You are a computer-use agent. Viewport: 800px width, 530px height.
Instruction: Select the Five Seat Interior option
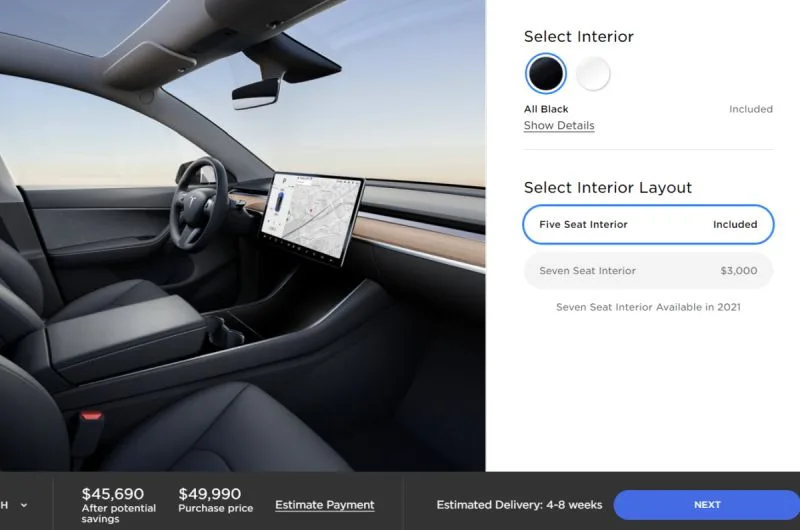click(648, 224)
